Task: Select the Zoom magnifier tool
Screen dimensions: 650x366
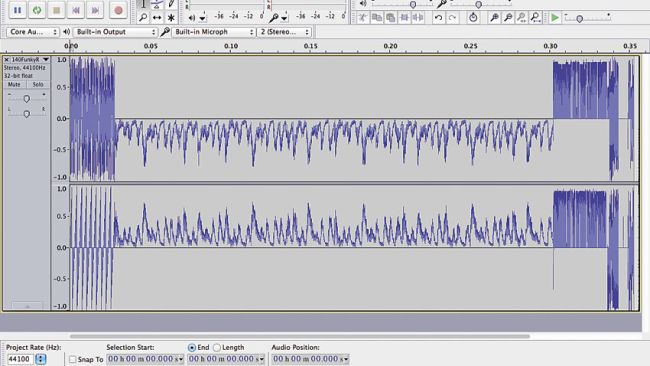Action: (143, 17)
